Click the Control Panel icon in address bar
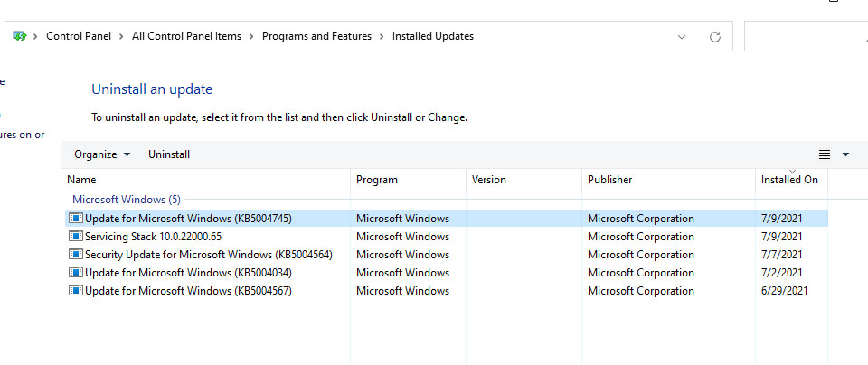 click(x=20, y=36)
